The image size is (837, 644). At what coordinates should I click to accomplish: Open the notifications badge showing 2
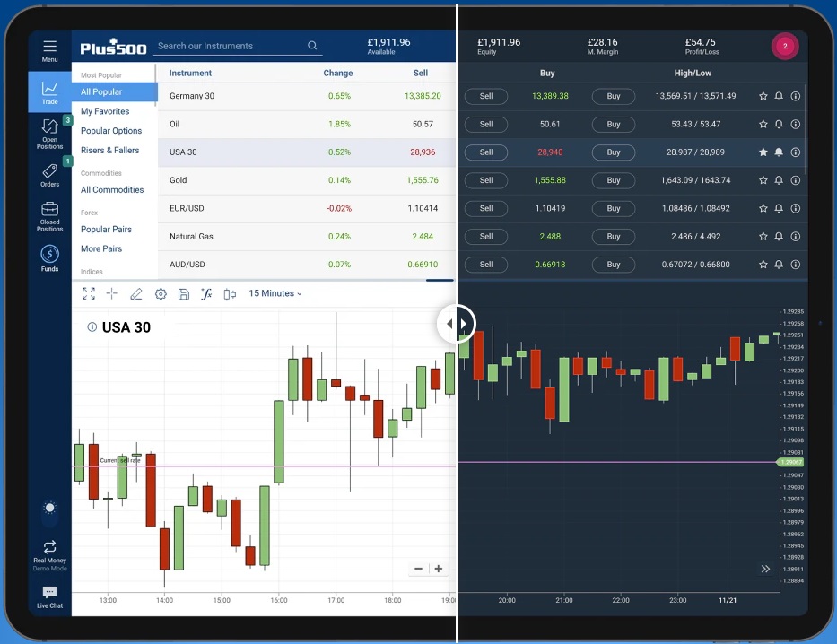(785, 46)
